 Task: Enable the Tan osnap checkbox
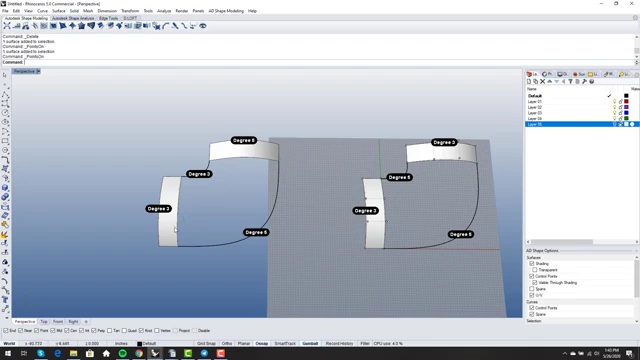click(x=109, y=331)
